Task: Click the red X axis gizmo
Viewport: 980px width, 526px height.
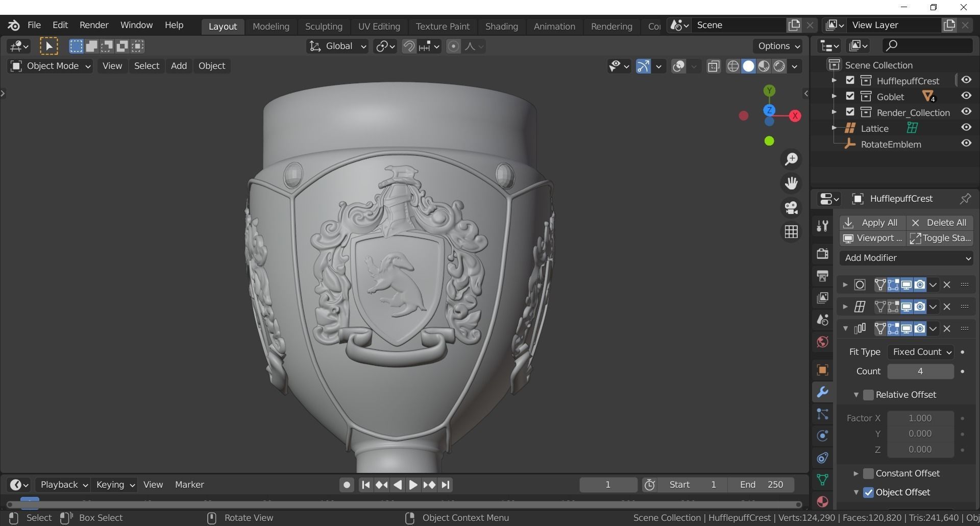Action: click(795, 116)
